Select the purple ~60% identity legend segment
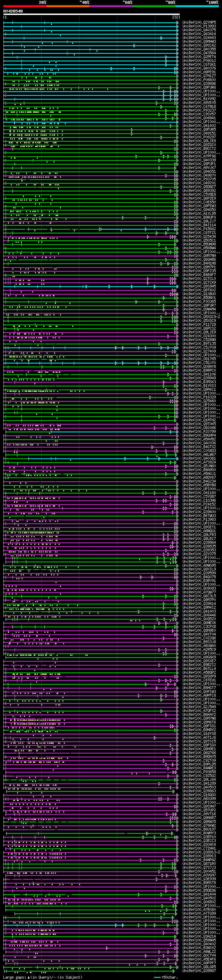Viewport: 222px width, 980px height. pos(111,6)
